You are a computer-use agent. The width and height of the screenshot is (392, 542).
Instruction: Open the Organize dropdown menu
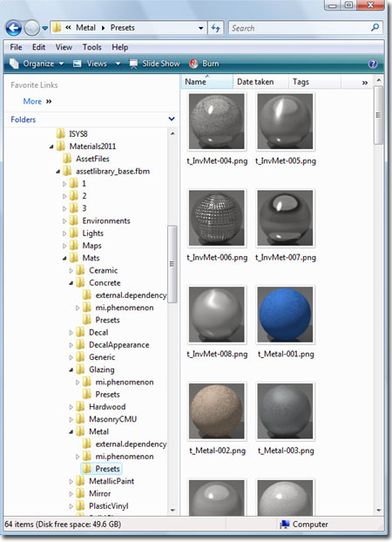pos(37,64)
